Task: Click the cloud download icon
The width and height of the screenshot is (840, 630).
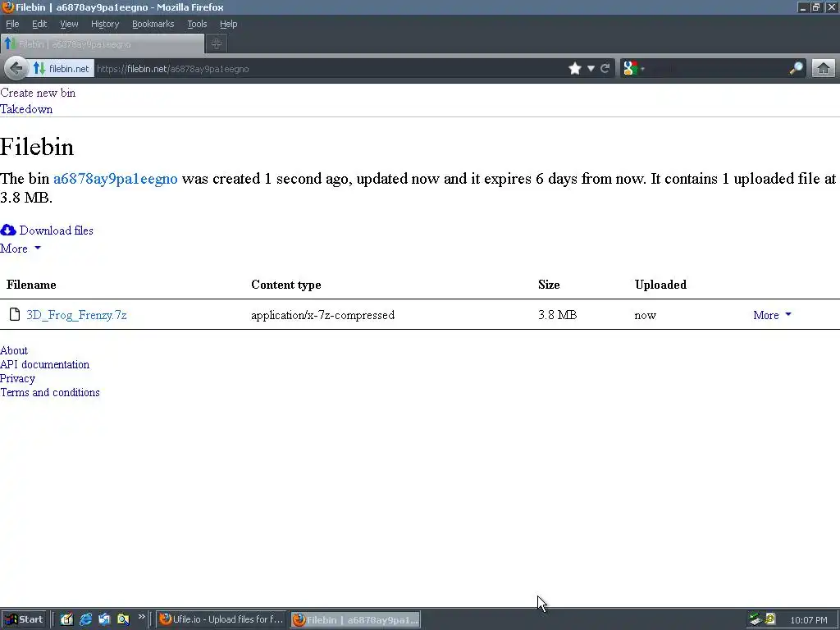Action: [x=8, y=231]
